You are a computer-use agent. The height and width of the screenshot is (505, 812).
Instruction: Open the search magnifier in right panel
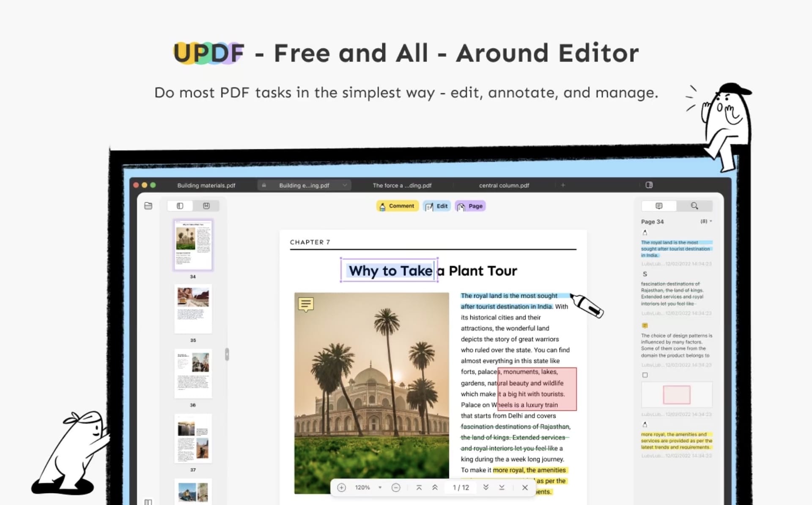click(694, 206)
